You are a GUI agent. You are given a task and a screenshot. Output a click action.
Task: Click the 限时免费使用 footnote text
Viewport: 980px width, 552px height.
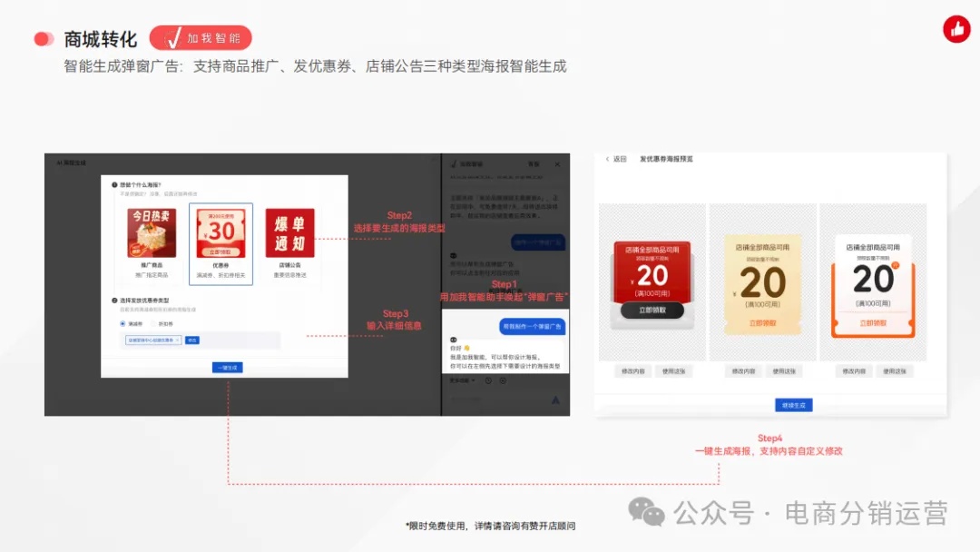point(491,526)
